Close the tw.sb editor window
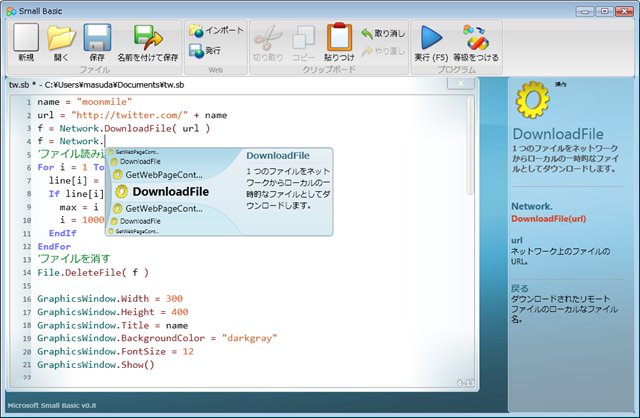 pos(462,85)
